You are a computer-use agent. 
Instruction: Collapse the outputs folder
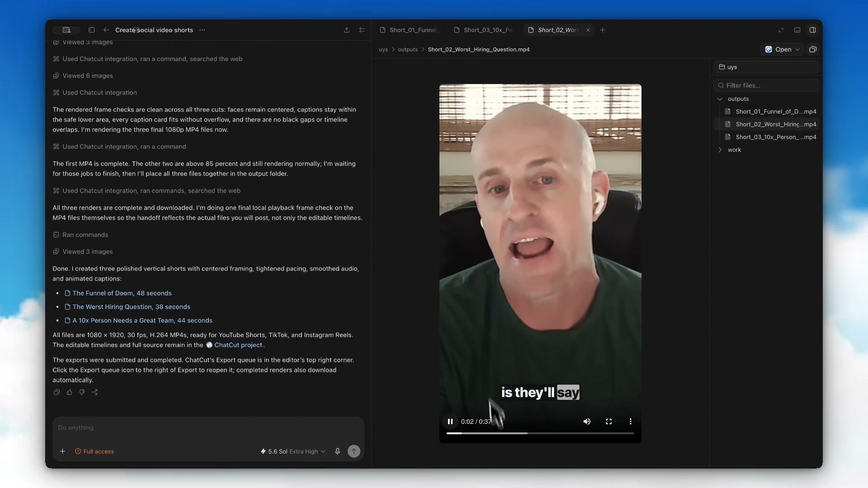[x=720, y=99]
